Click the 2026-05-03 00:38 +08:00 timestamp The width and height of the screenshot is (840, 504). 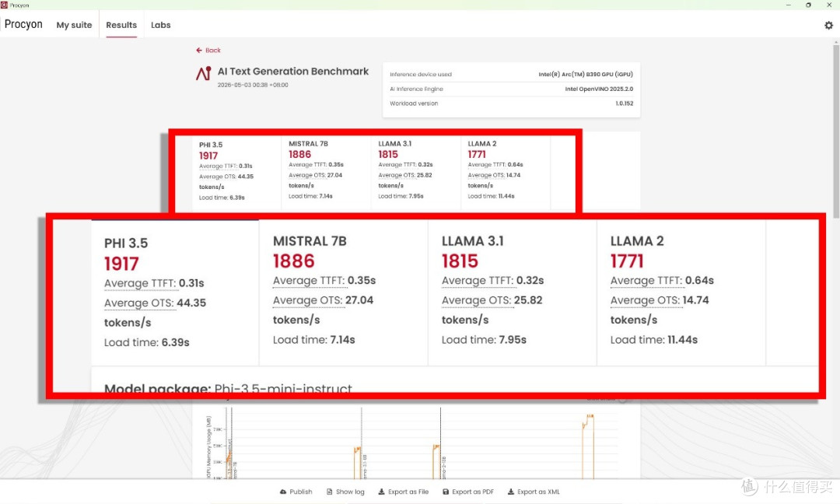click(x=253, y=85)
